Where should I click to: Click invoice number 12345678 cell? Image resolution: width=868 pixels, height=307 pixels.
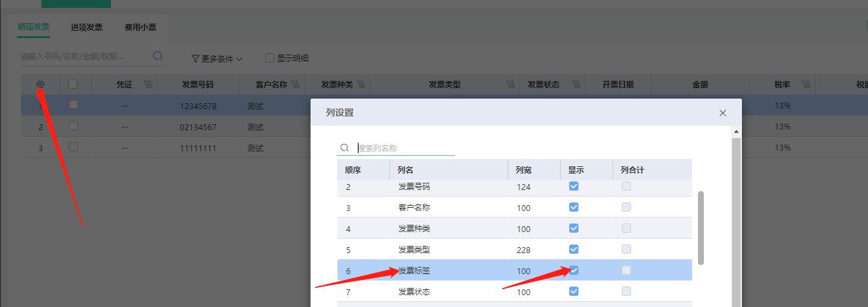[x=198, y=106]
